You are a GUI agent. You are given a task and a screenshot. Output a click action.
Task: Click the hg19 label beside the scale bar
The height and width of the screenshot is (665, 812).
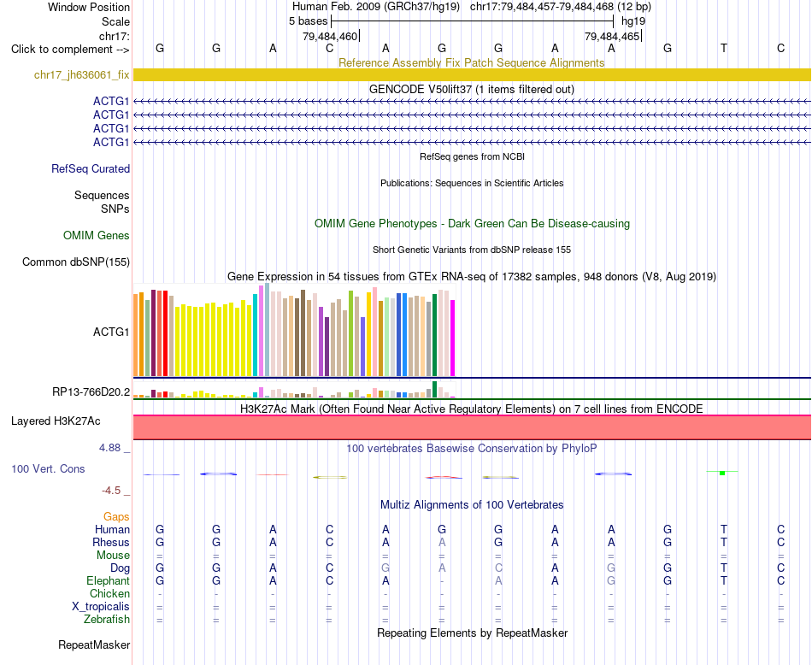click(633, 21)
